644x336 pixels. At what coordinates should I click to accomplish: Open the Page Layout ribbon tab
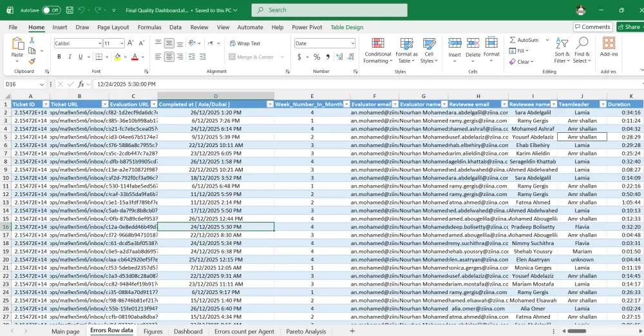point(113,27)
